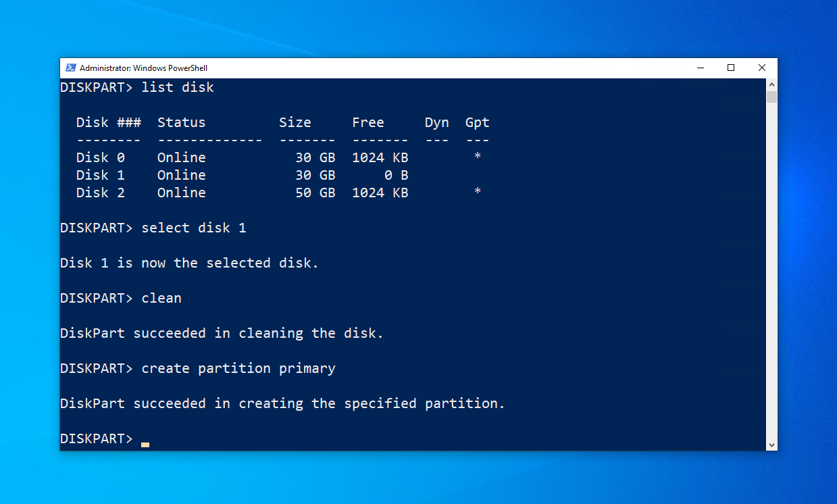Click the Disk 1 row label
The width and height of the screenshot is (837, 504).
coord(100,175)
